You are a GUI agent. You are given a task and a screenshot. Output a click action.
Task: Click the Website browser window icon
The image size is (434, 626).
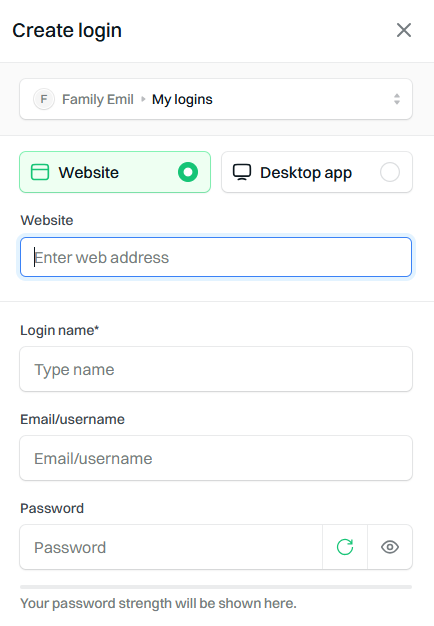point(40,172)
